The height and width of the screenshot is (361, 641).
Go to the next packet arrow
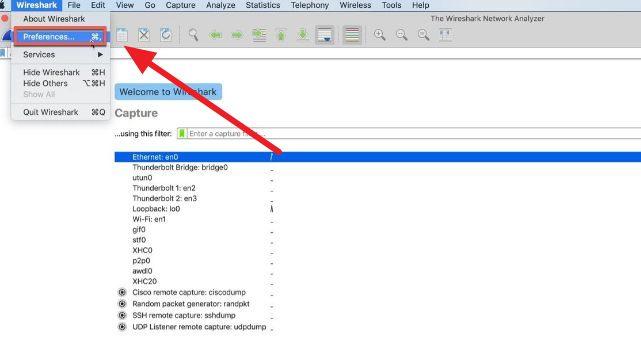coord(237,35)
